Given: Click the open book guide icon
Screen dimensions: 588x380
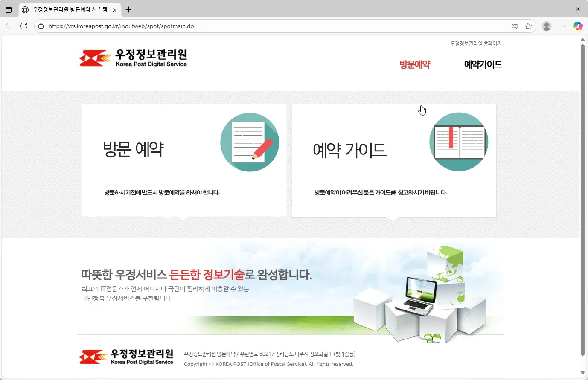Looking at the screenshot, I should tap(458, 142).
